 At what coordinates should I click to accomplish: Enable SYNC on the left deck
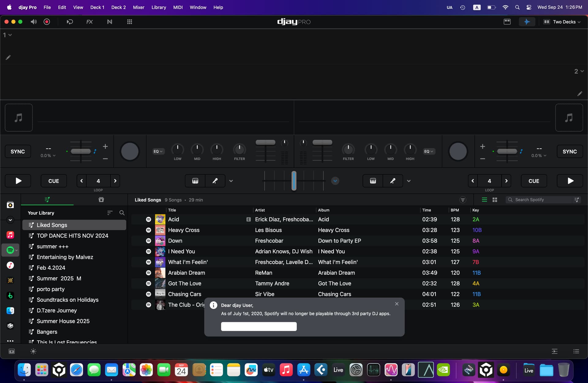[x=17, y=151]
